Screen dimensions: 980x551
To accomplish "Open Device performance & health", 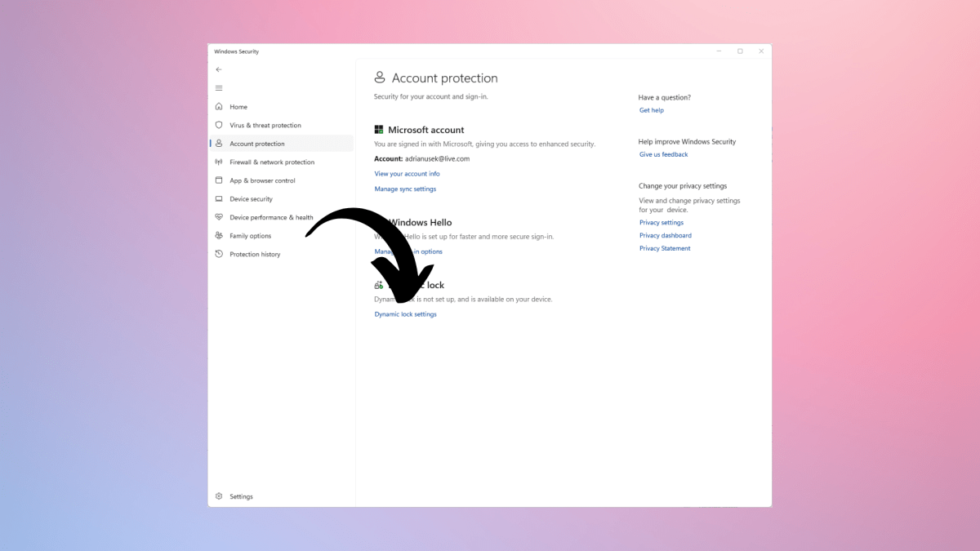I will (x=271, y=218).
